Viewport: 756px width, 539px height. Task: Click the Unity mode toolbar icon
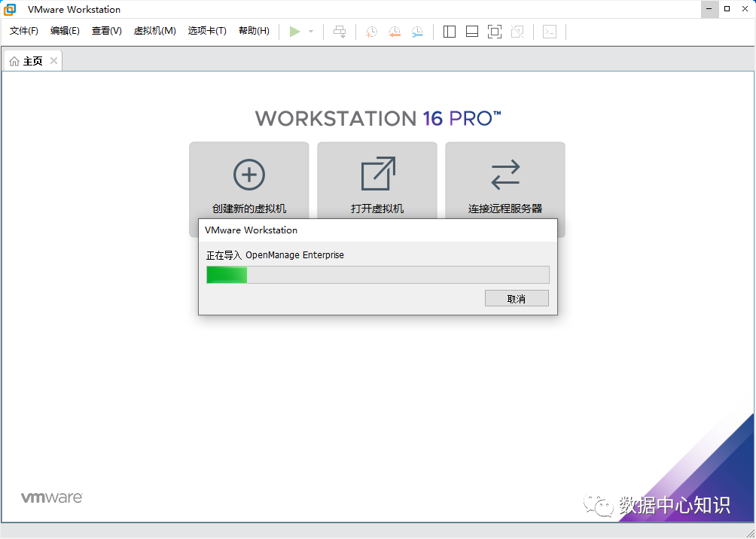pos(517,32)
